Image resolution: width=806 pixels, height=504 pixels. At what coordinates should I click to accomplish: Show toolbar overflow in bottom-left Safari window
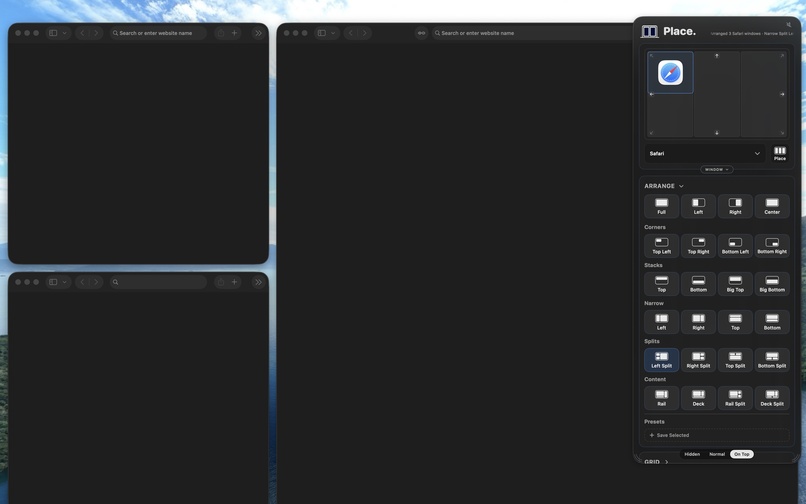tap(259, 282)
